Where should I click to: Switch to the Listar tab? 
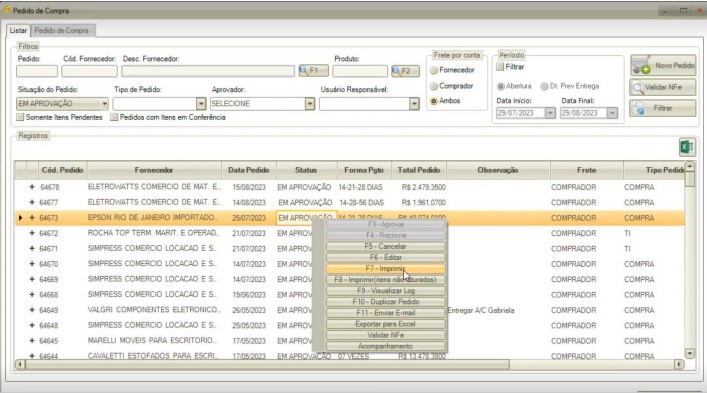coord(18,30)
